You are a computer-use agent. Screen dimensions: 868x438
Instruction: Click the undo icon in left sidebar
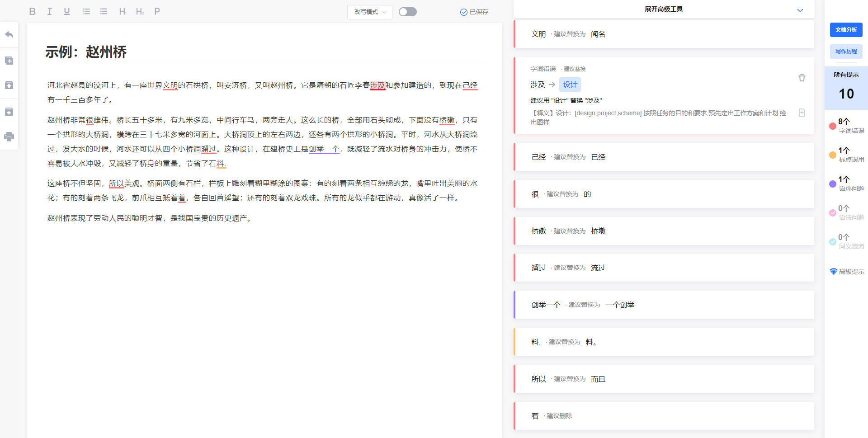(9, 34)
